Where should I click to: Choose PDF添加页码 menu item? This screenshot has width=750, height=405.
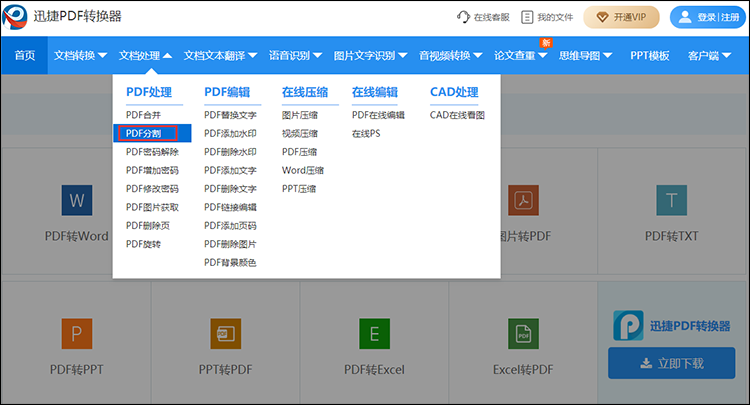point(230,226)
